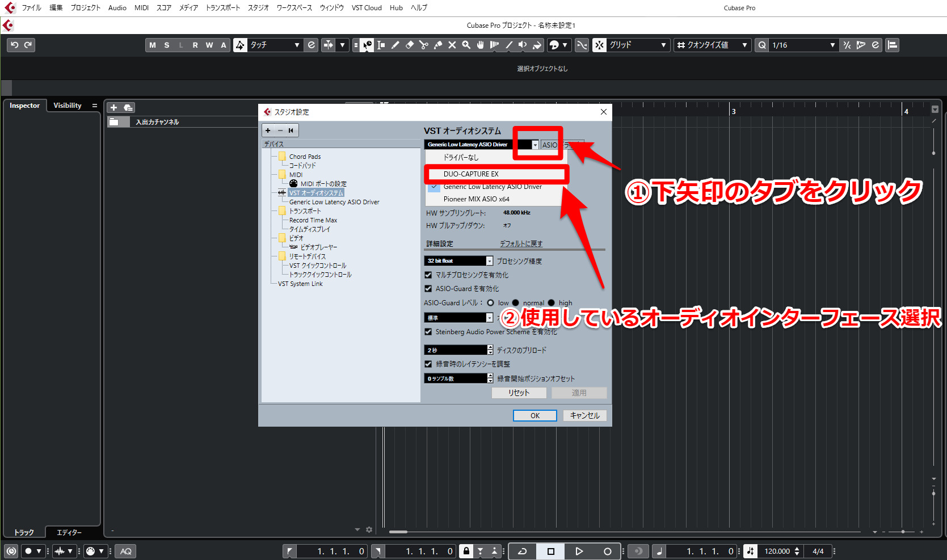Image resolution: width=947 pixels, height=560 pixels.
Task: Open the トランスポート menu
Action: pyautogui.click(x=222, y=8)
